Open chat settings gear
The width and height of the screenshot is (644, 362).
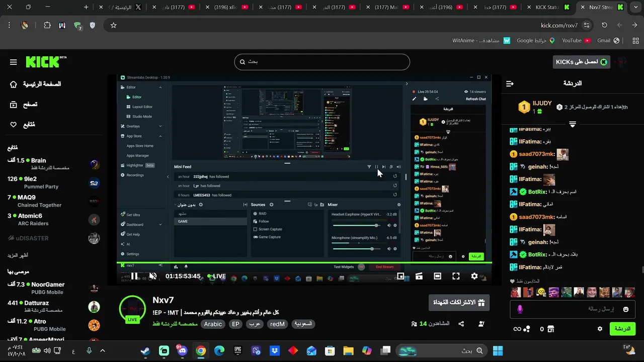600,329
